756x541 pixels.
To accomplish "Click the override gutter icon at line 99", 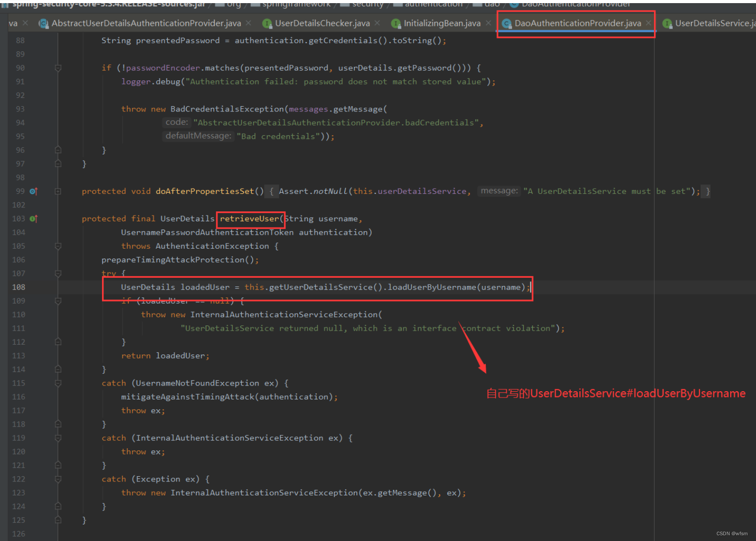I will tap(34, 191).
